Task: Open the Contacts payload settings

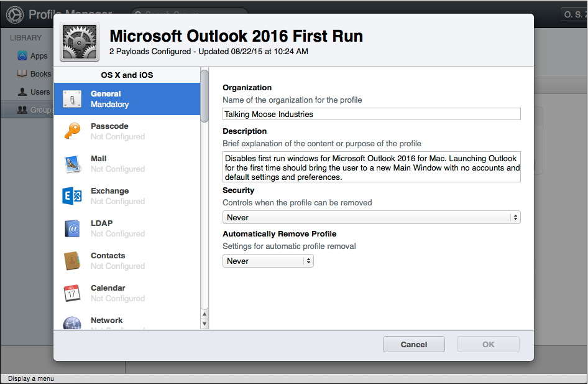Action: coord(127,261)
